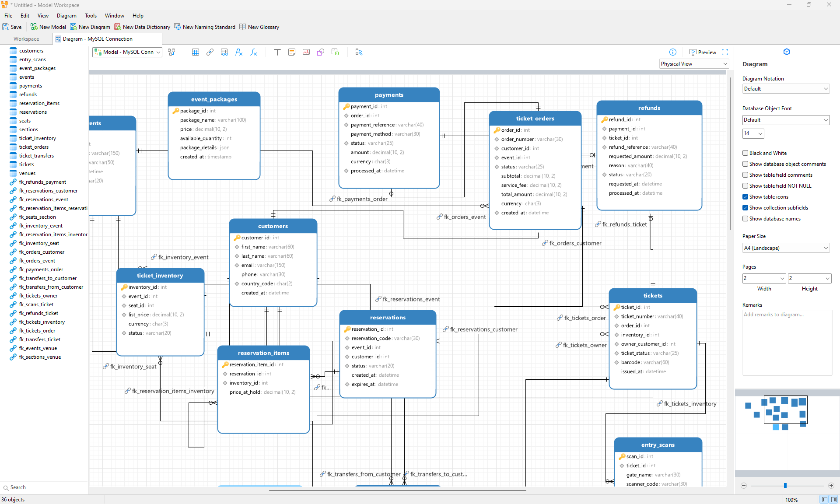The height and width of the screenshot is (504, 840).
Task: Select the Procedure (Px) tool
Action: click(x=239, y=52)
